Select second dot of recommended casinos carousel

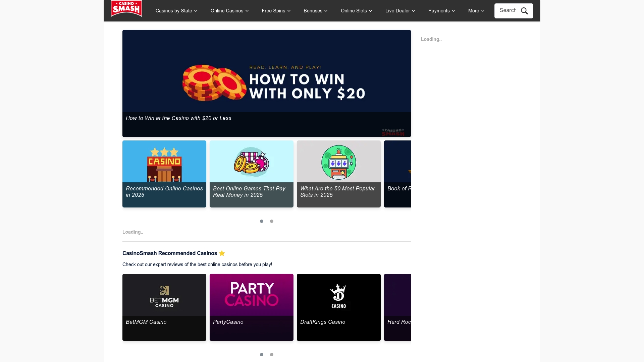coord(272,355)
